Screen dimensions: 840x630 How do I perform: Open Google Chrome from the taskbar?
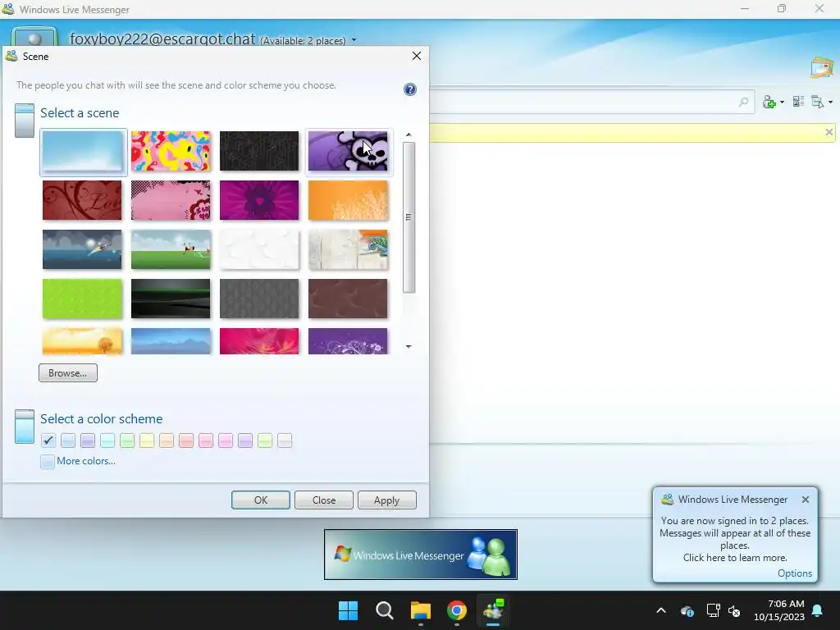(x=456, y=610)
